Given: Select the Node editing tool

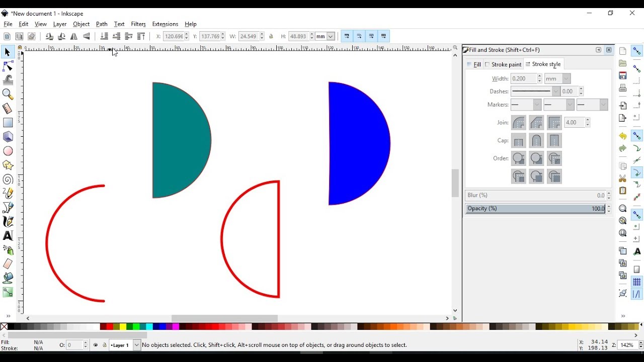Looking at the screenshot, I should point(8,66).
